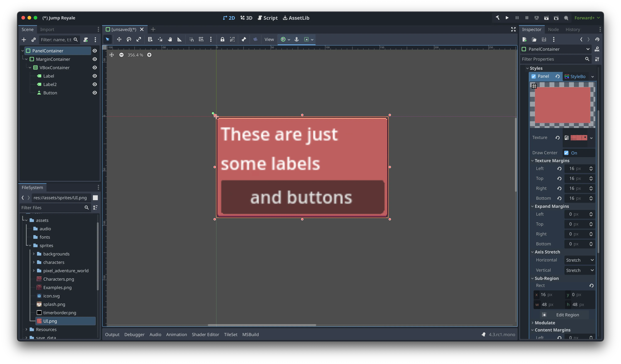Image resolution: width=621 pixels, height=364 pixels.
Task: Collapse the sprites folder
Action: tap(30, 246)
